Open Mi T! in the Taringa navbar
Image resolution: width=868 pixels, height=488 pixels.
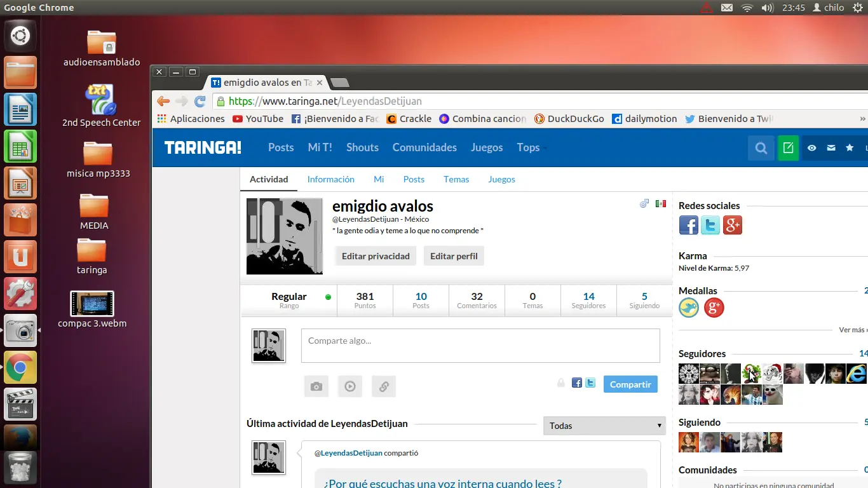tap(320, 147)
